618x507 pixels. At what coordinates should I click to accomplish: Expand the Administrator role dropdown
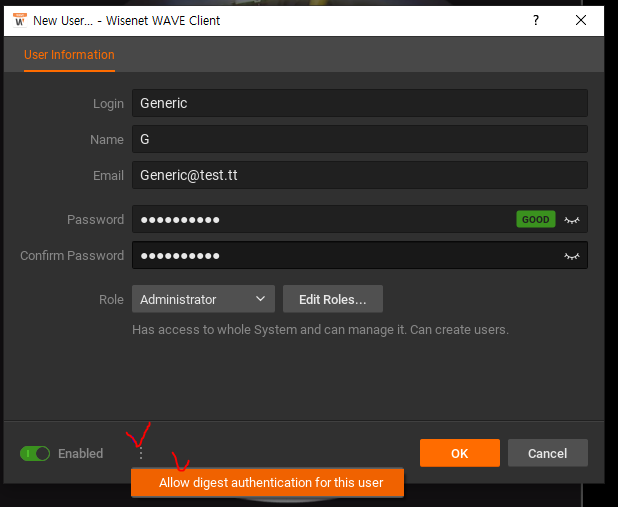203,299
